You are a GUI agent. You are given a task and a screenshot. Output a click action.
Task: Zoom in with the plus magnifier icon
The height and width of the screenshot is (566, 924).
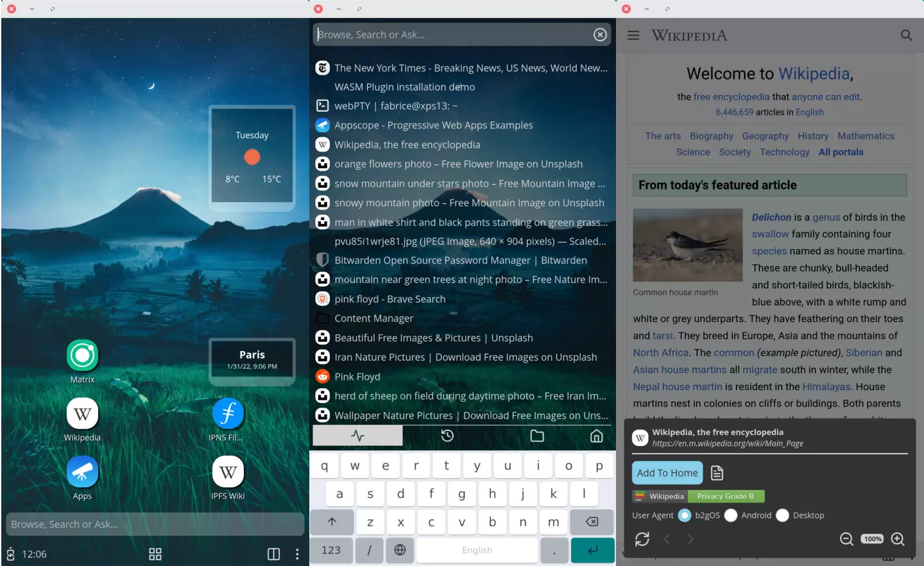point(898,539)
